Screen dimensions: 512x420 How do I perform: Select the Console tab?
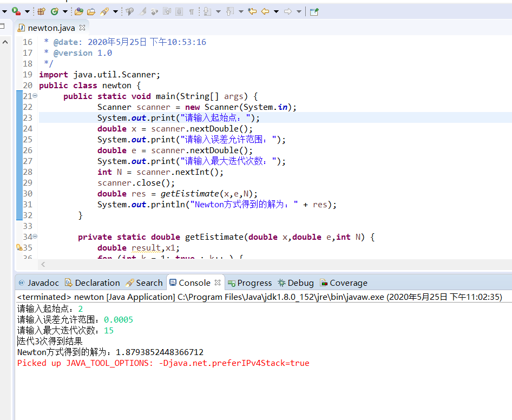coord(194,283)
